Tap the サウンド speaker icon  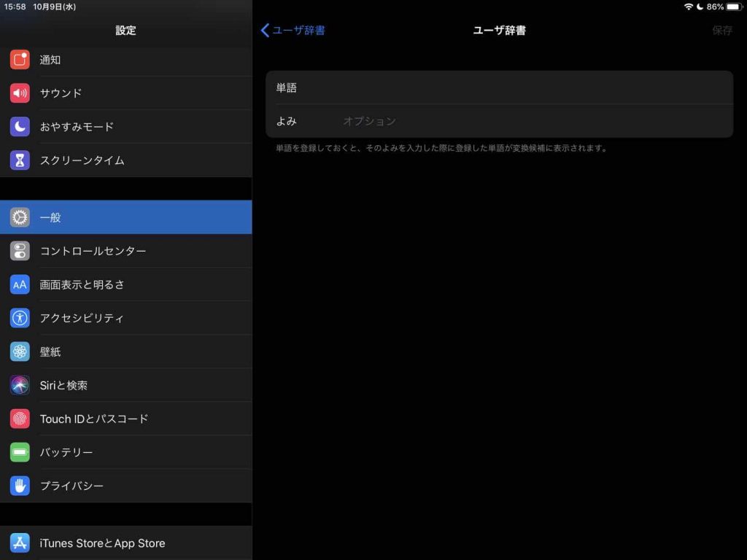click(x=20, y=93)
